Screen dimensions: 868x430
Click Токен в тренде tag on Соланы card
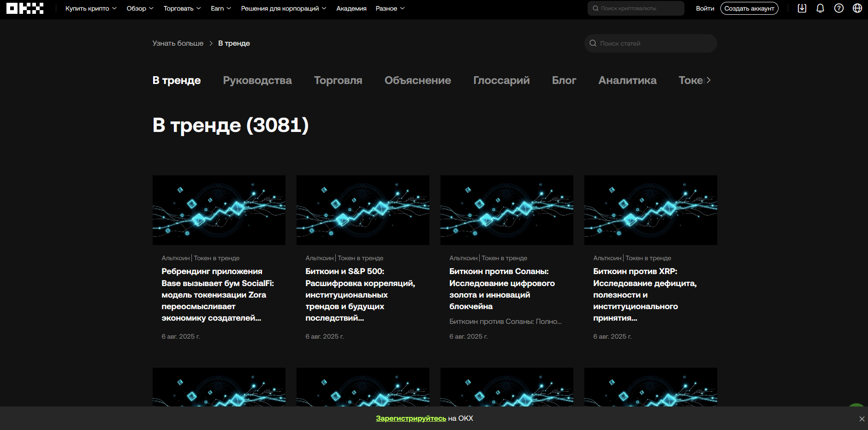click(505, 258)
